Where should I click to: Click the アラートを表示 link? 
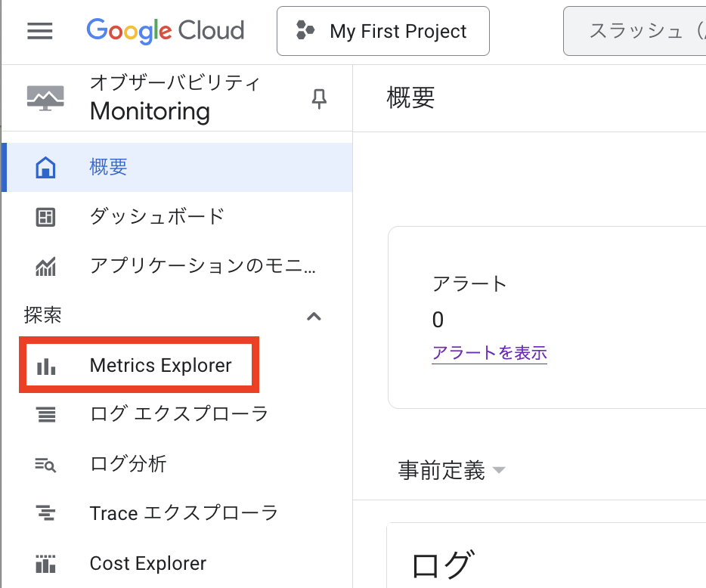click(x=489, y=353)
